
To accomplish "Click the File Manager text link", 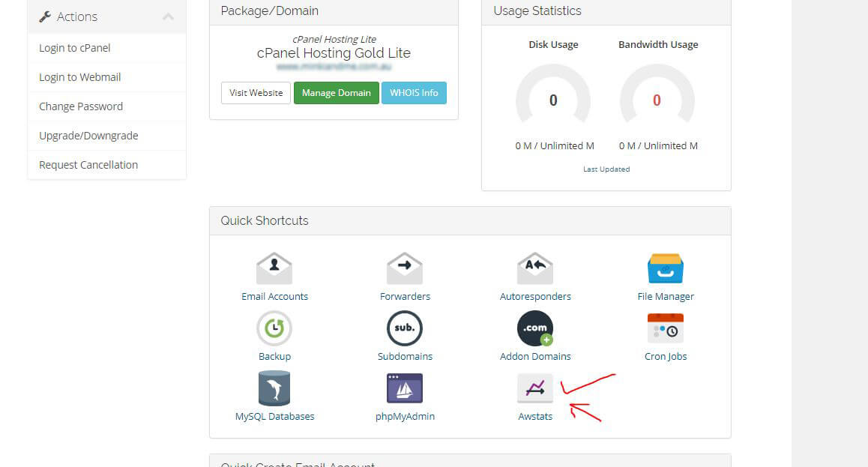I will coord(666,297).
